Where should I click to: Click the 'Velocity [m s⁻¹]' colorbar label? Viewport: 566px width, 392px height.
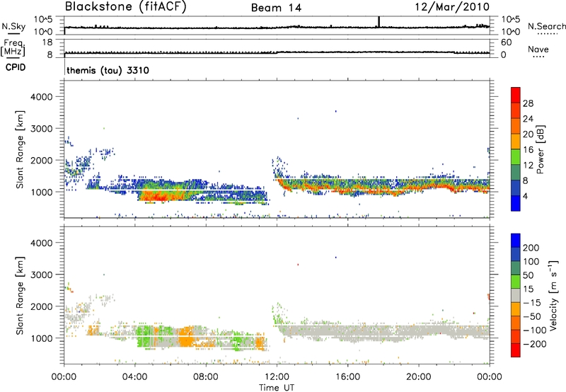tap(553, 295)
